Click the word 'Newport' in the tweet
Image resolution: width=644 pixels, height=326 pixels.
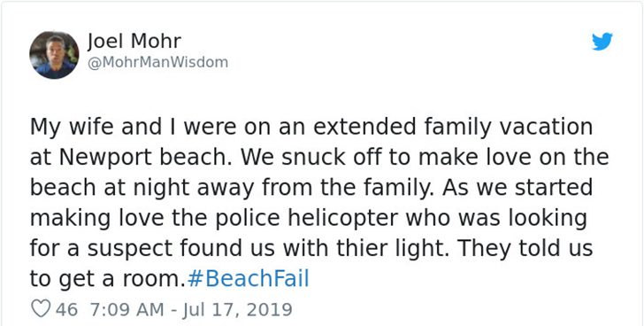coord(107,158)
